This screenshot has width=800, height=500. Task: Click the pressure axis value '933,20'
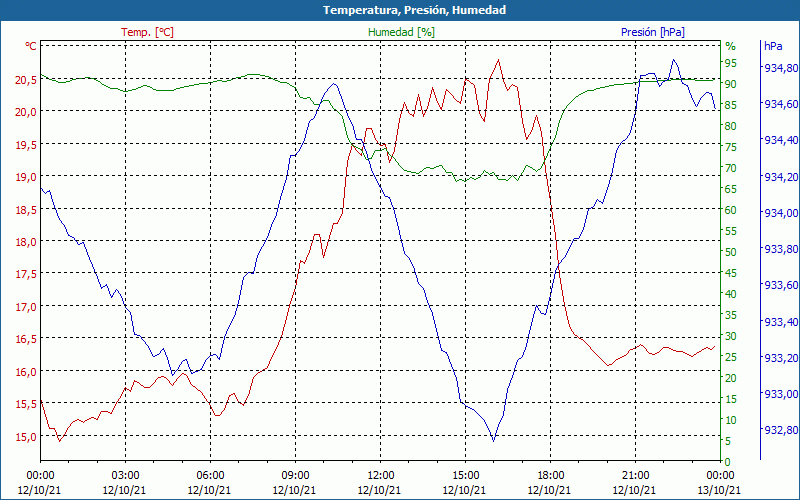click(781, 358)
